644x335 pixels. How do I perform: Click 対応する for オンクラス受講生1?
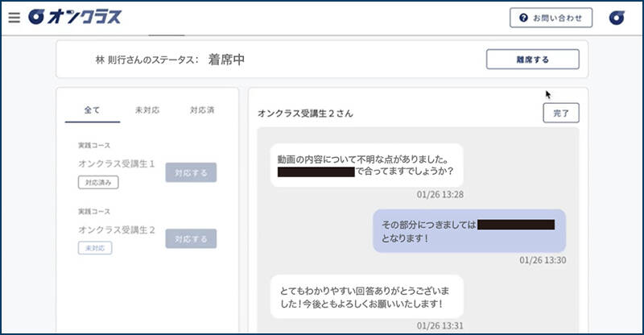click(191, 172)
